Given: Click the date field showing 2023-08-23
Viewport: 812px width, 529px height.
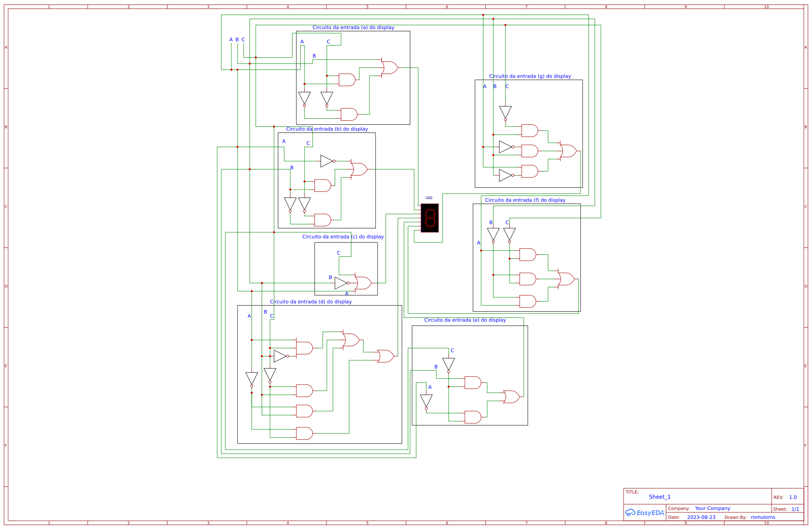Looking at the screenshot, I should click(x=702, y=517).
